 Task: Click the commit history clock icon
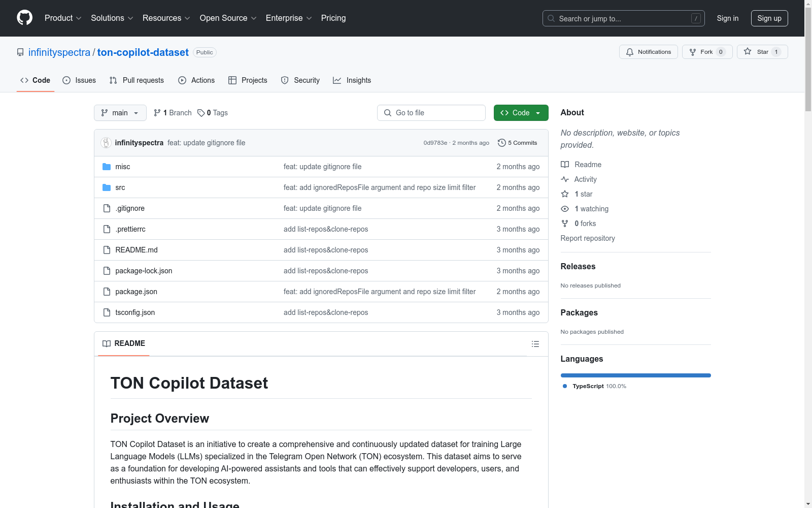coord(502,143)
